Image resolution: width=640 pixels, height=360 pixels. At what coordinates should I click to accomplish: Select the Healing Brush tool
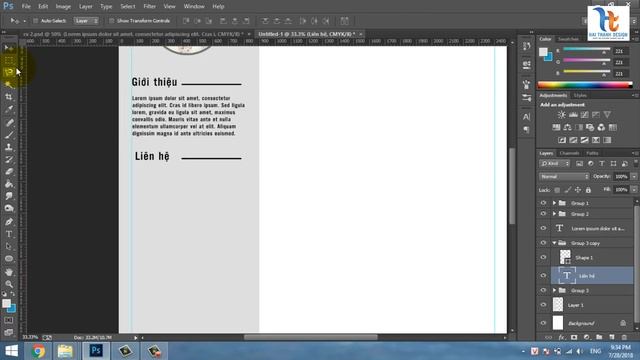click(9, 122)
